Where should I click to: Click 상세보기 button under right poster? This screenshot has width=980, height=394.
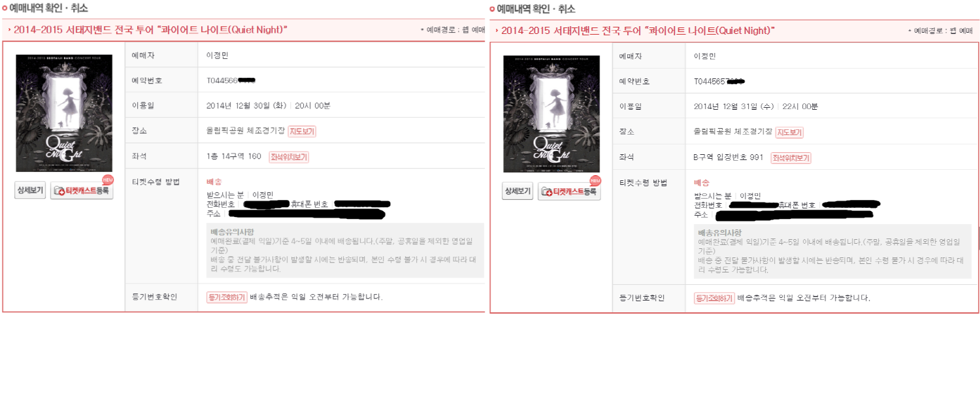(x=517, y=191)
